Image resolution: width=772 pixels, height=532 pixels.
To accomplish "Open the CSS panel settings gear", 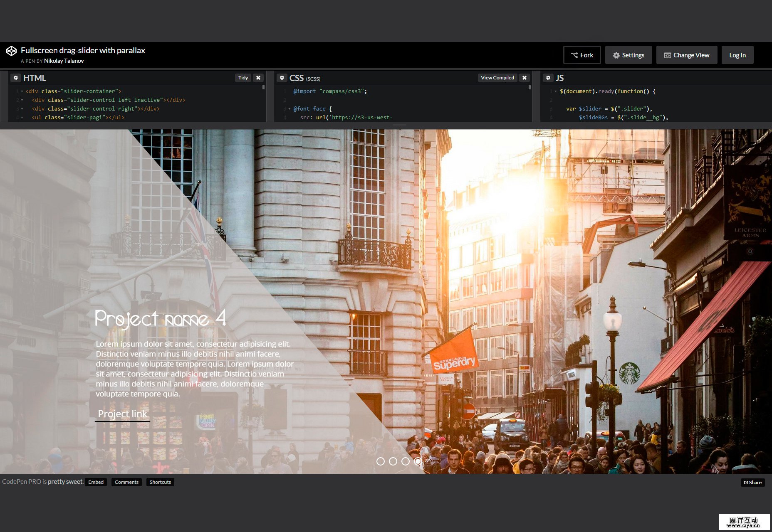I will click(282, 78).
